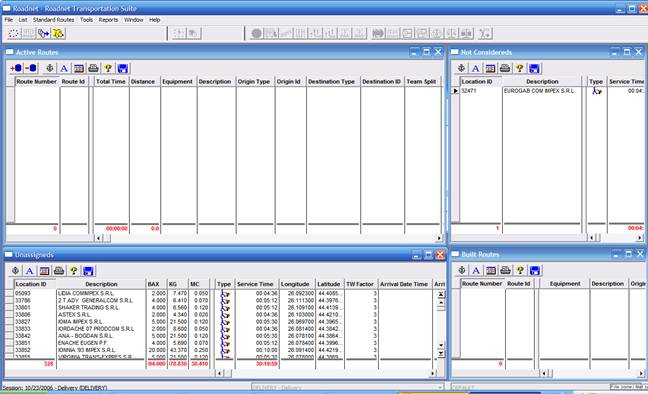Click the help question mark in Built Routes toolbar
This screenshot has width=648, height=394.
pos(520,270)
